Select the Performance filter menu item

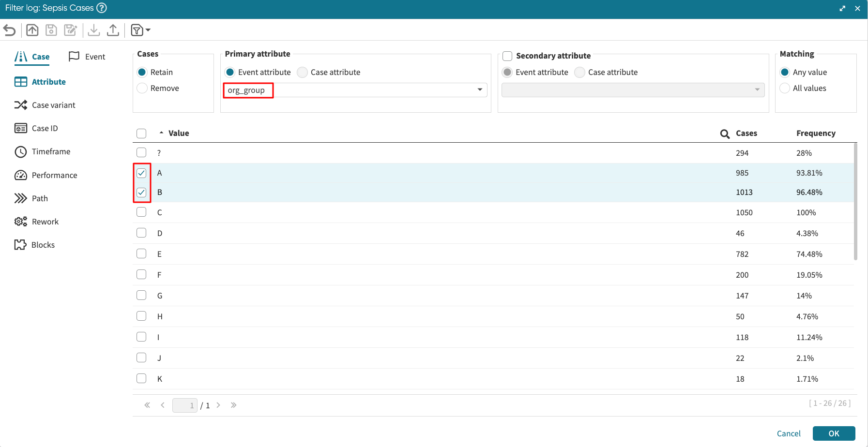pos(54,175)
